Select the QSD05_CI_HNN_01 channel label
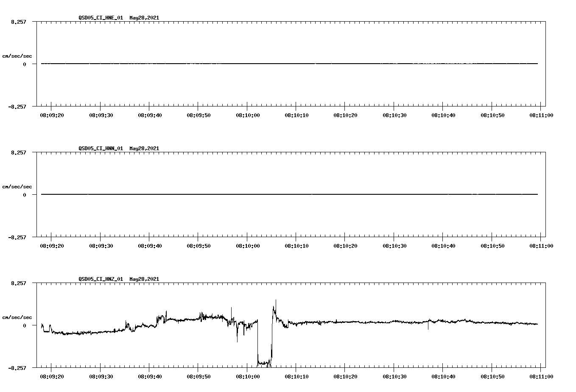 100,148
